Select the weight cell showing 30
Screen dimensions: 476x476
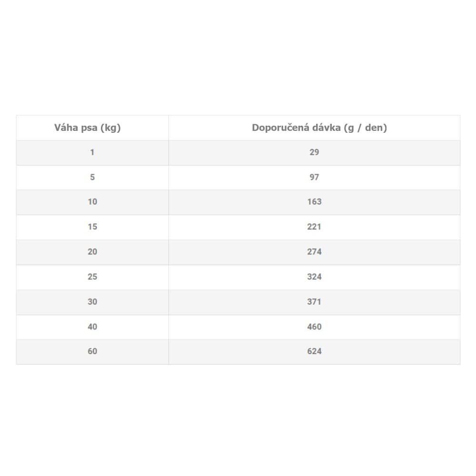(92, 302)
